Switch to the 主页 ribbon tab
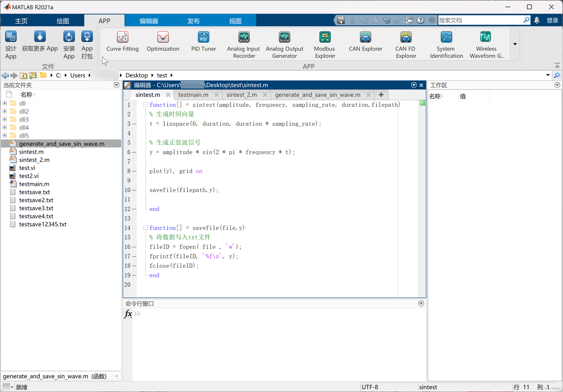 click(21, 21)
